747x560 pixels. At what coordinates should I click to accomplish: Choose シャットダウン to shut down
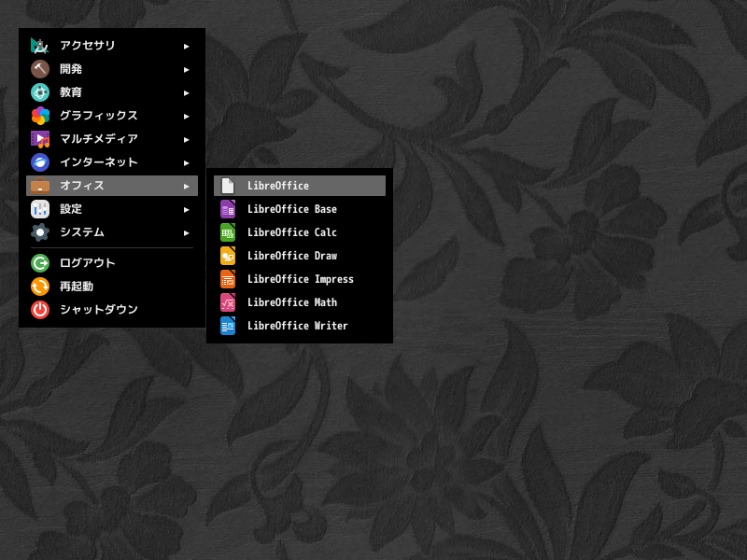(x=112, y=310)
